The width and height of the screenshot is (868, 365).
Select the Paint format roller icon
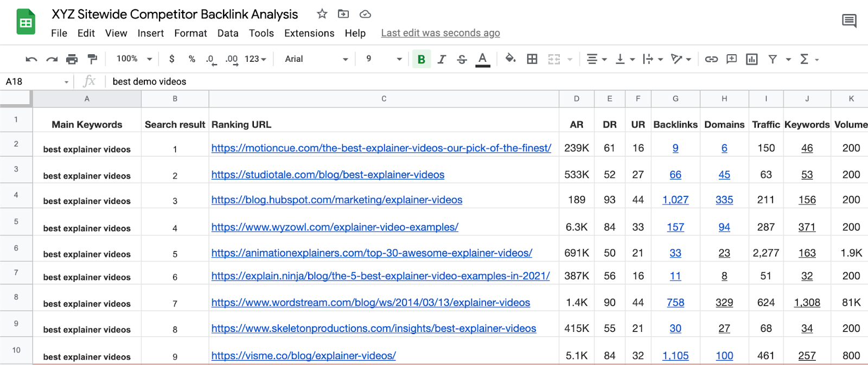[x=92, y=59]
